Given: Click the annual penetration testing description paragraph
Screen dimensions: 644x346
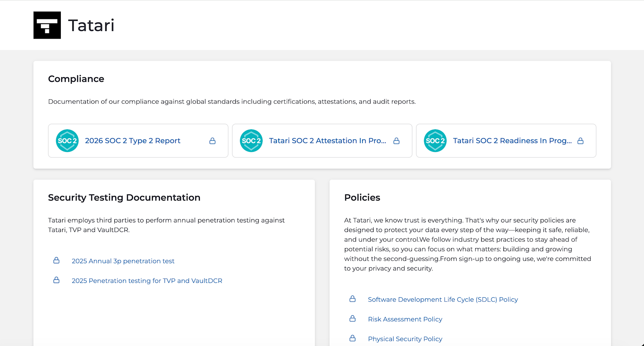Looking at the screenshot, I should [x=166, y=225].
